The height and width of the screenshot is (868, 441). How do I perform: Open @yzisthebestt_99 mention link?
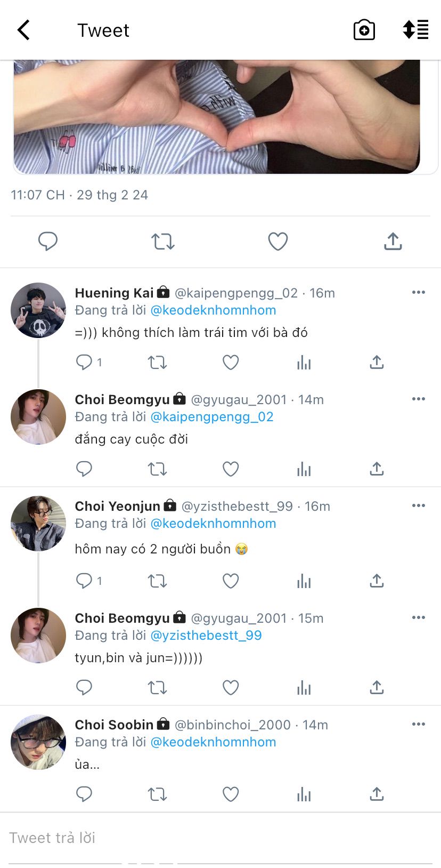coord(206,636)
